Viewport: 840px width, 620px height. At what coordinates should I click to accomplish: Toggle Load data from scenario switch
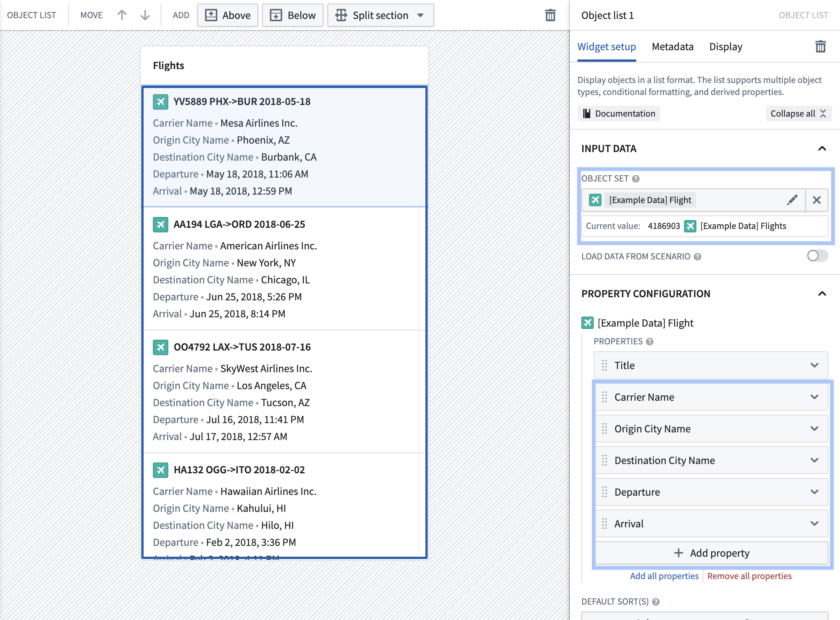(817, 256)
